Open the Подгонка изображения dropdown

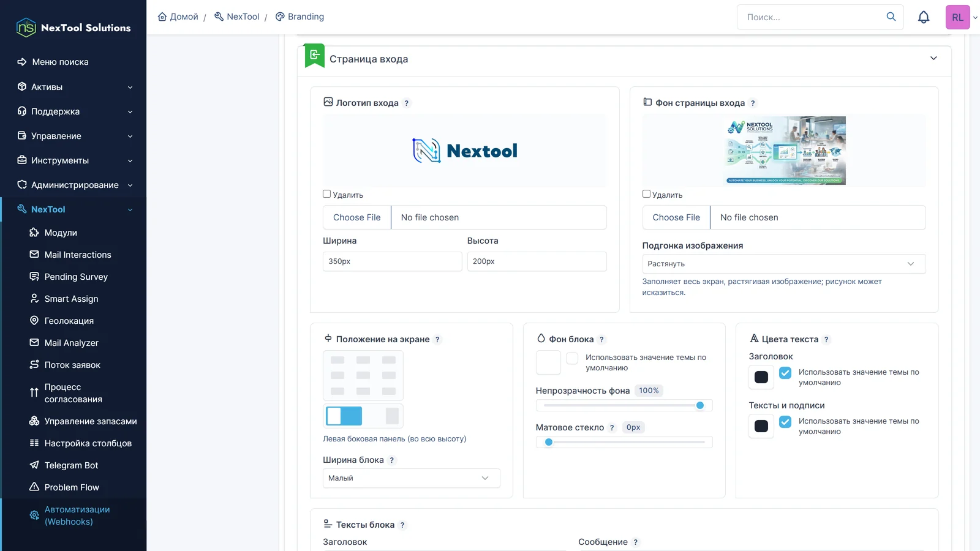tap(784, 264)
